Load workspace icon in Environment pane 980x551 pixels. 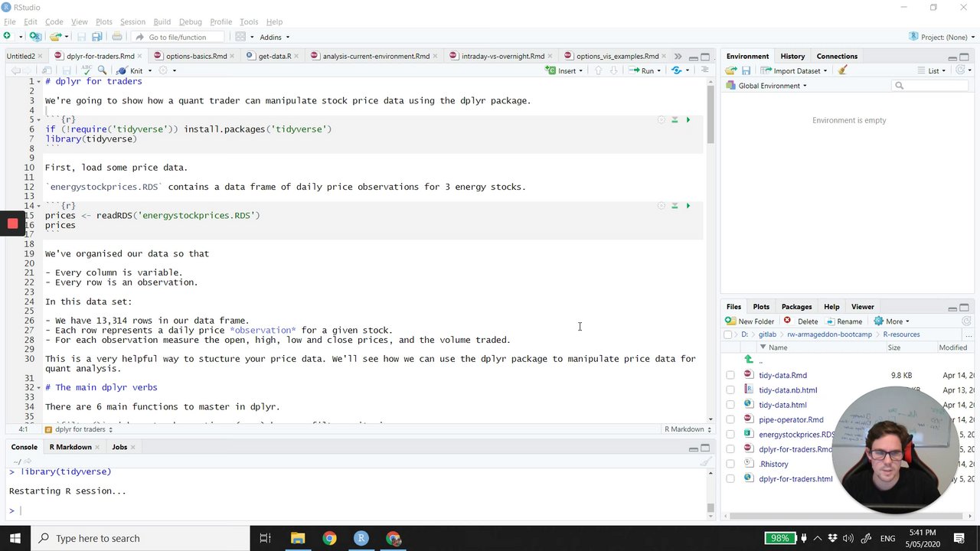(731, 70)
